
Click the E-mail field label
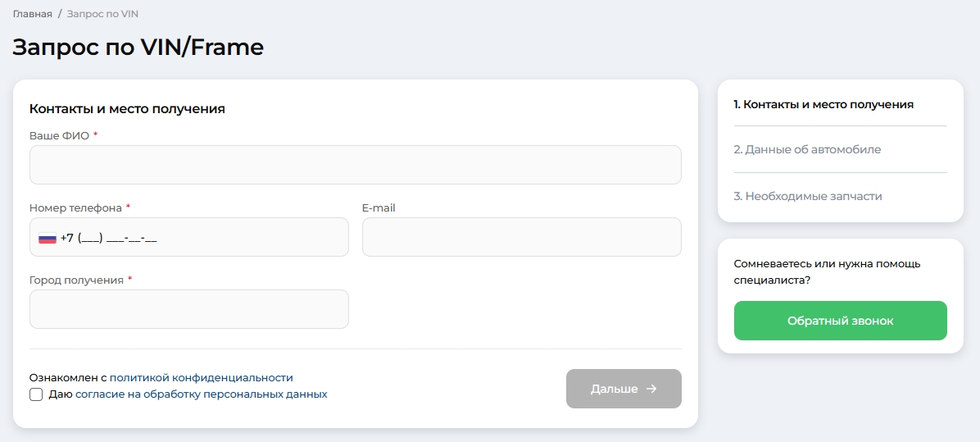379,207
